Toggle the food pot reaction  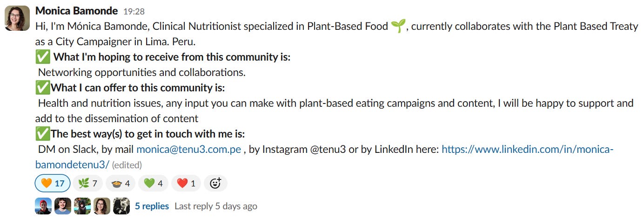pos(121,184)
